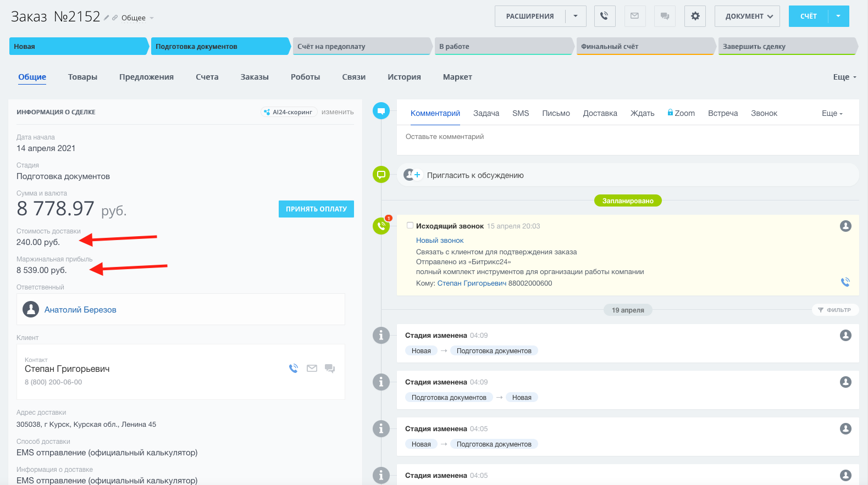
Task: Open the Новый звонок link
Action: click(440, 240)
